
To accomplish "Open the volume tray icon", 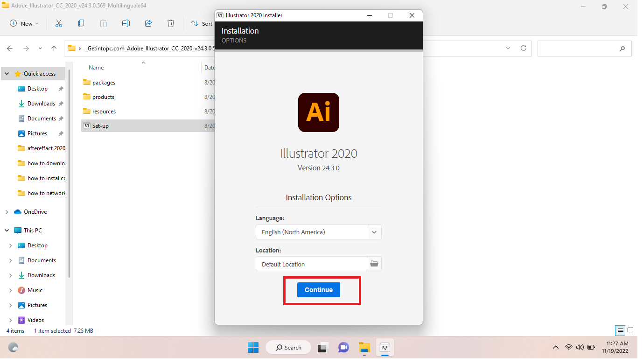I will tap(580, 347).
